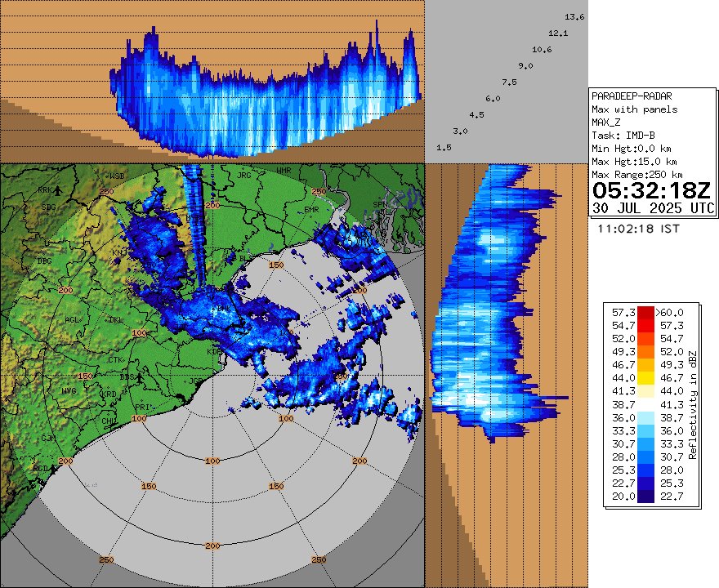The image size is (719, 588).
Task: Select the 9.0 height scale value
Action: [525, 66]
